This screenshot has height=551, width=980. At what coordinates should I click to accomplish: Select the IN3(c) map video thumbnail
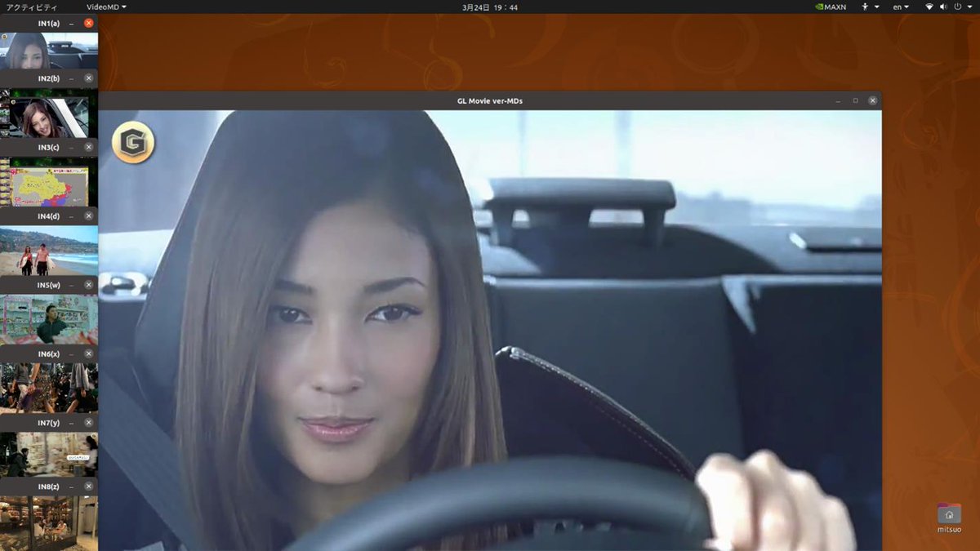coord(48,187)
